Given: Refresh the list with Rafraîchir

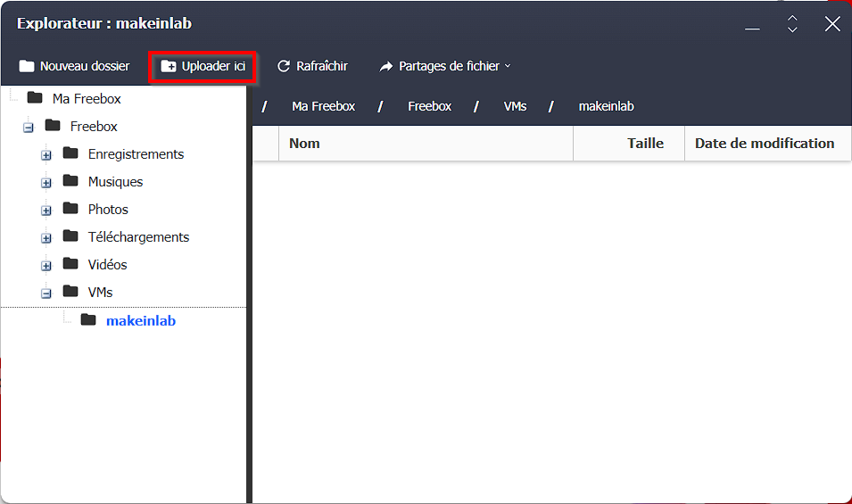Looking at the screenshot, I should (x=312, y=66).
